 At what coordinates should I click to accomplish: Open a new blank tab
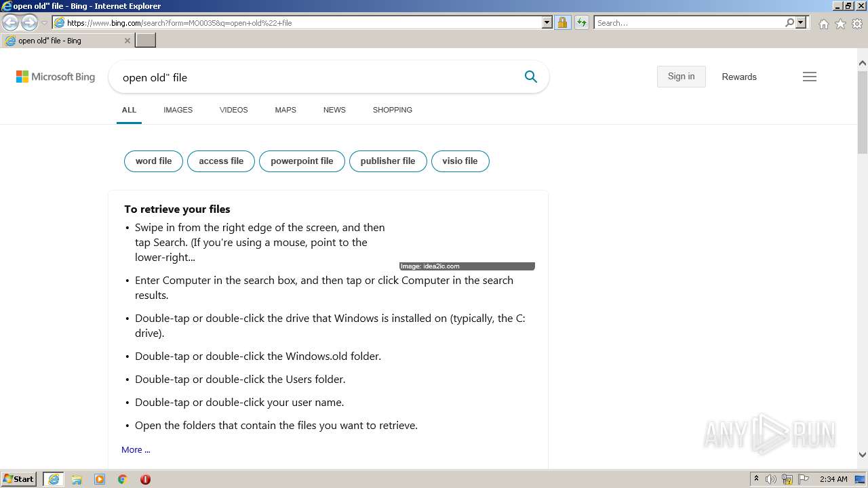(146, 41)
